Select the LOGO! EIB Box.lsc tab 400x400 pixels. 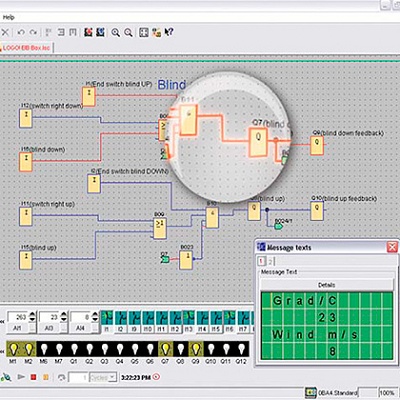(26, 48)
